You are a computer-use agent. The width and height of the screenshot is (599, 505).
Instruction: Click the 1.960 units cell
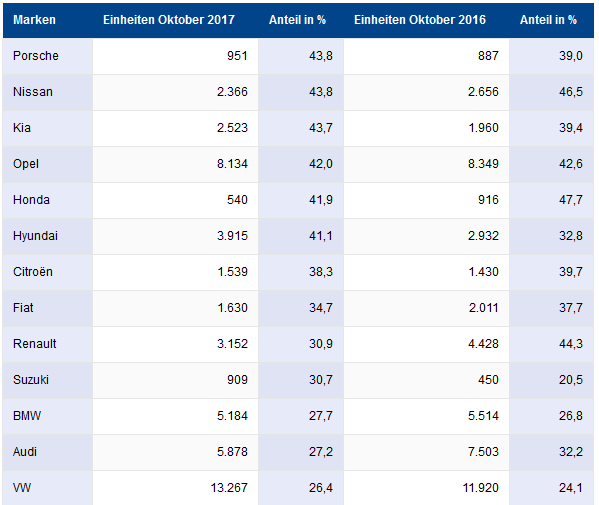(x=427, y=128)
